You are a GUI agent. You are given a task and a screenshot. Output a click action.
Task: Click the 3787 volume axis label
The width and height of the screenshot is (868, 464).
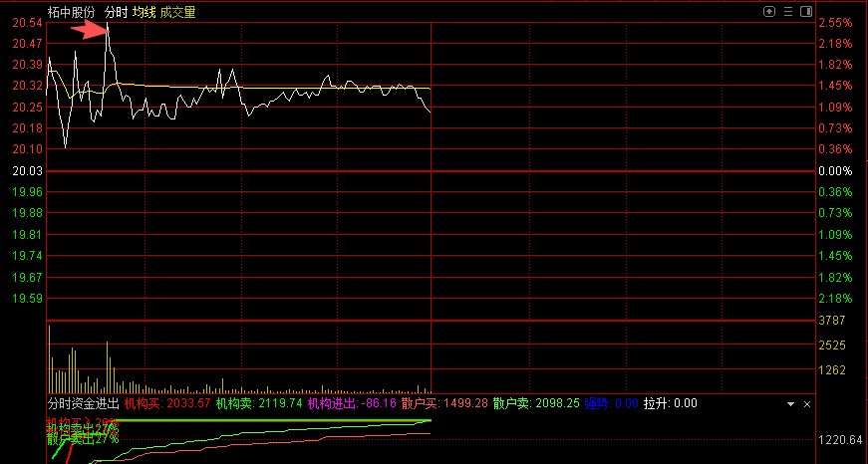coord(832,322)
